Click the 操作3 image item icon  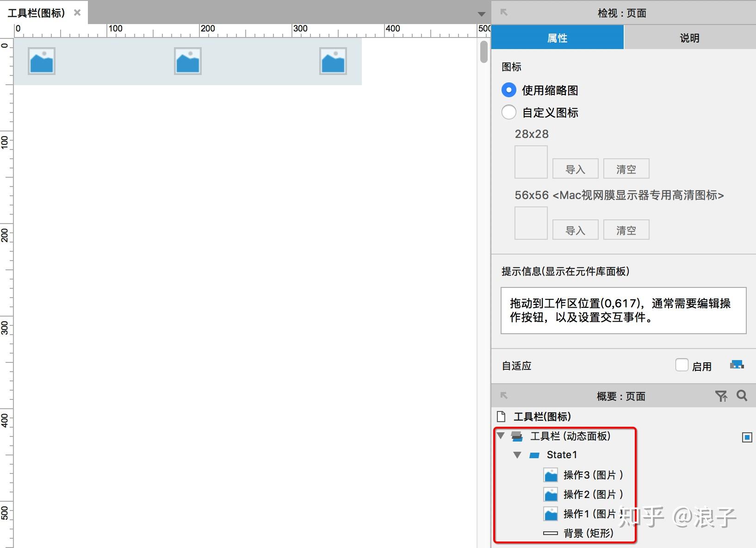click(551, 474)
